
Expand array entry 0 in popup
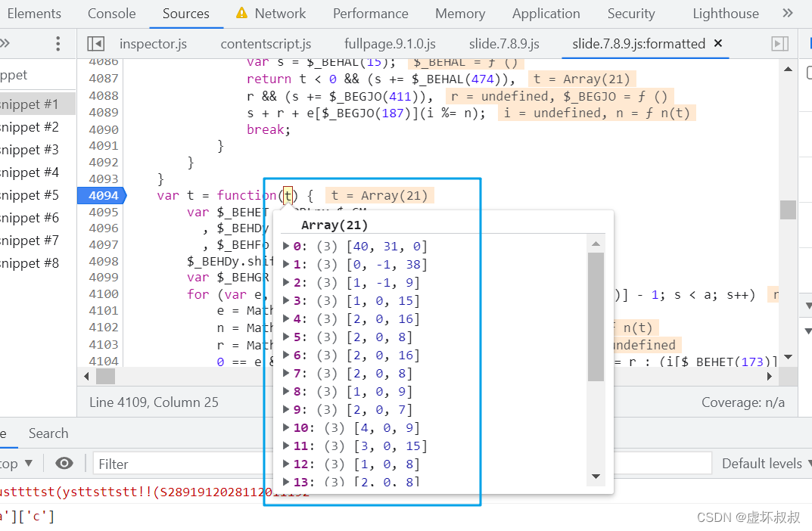point(285,246)
